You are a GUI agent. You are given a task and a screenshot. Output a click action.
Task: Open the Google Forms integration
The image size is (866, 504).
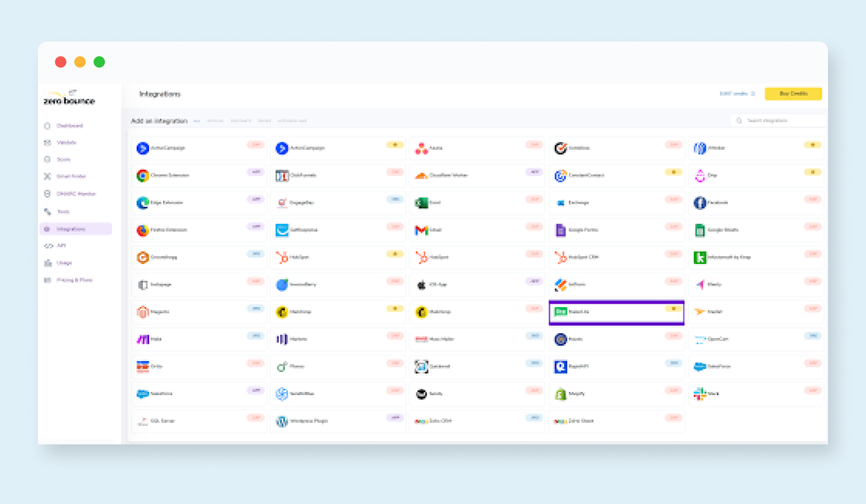(616, 230)
